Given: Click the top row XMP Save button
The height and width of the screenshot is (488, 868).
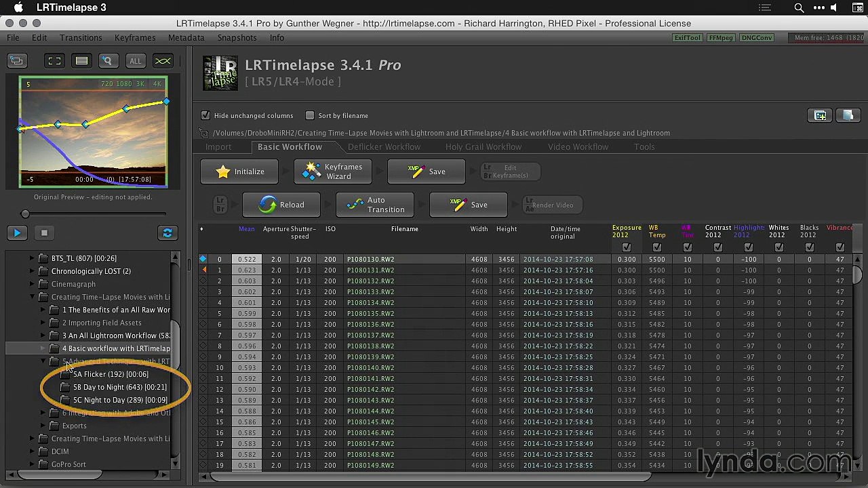Looking at the screenshot, I should (x=427, y=171).
